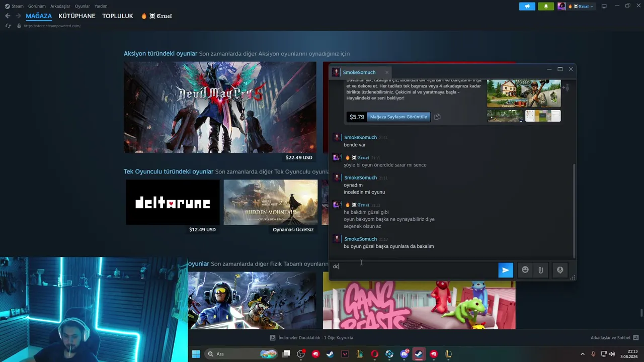Send the chat message with the arrow button
This screenshot has height=362, width=644.
(506, 270)
